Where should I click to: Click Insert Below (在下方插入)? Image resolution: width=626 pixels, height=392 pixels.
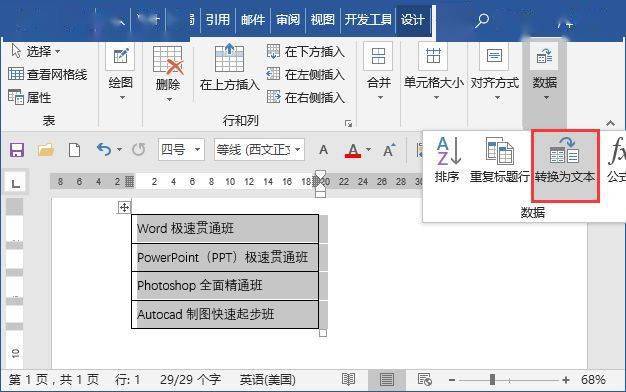306,51
